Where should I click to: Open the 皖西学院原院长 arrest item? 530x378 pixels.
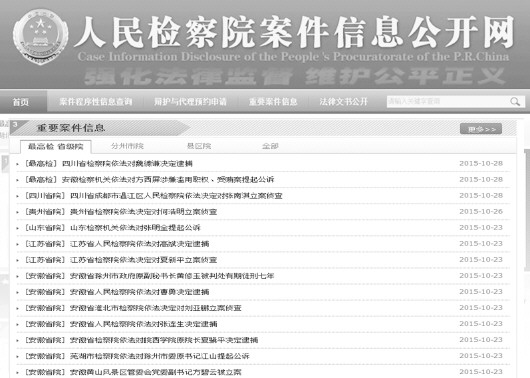click(164, 340)
